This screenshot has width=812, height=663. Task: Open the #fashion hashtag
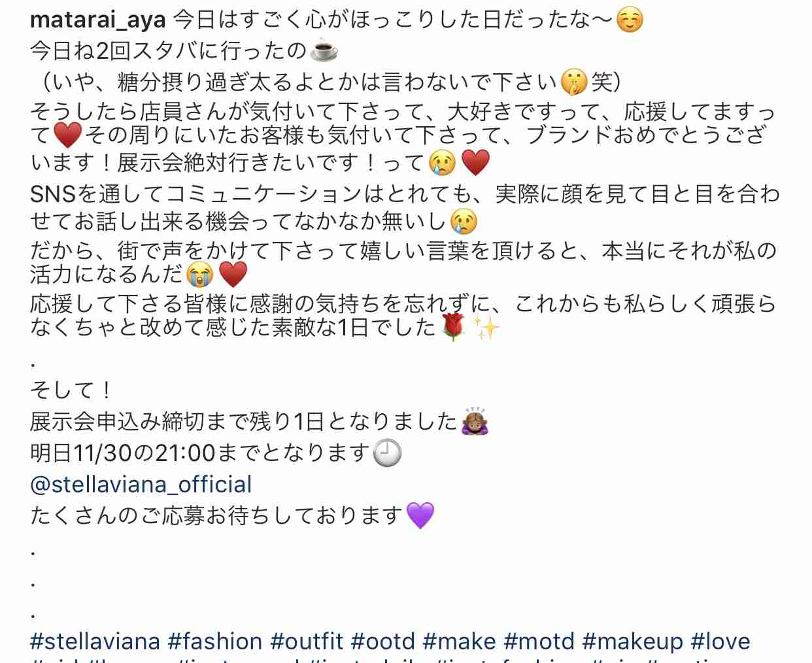point(215,641)
